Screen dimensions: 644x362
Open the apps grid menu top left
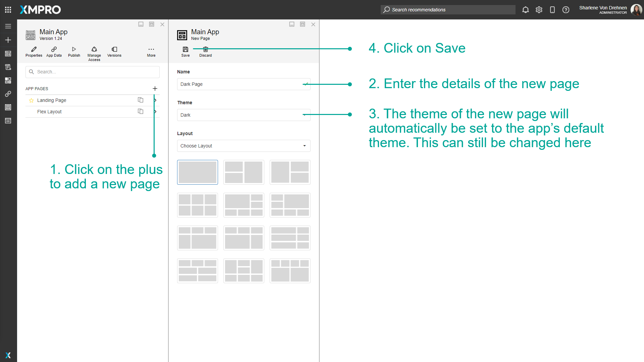pyautogui.click(x=8, y=9)
